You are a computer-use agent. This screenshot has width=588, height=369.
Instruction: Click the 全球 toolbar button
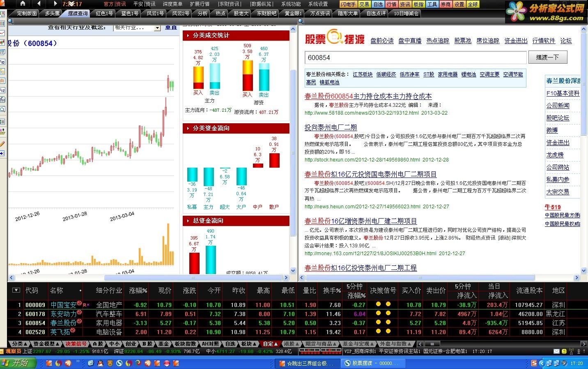coord(473,4)
